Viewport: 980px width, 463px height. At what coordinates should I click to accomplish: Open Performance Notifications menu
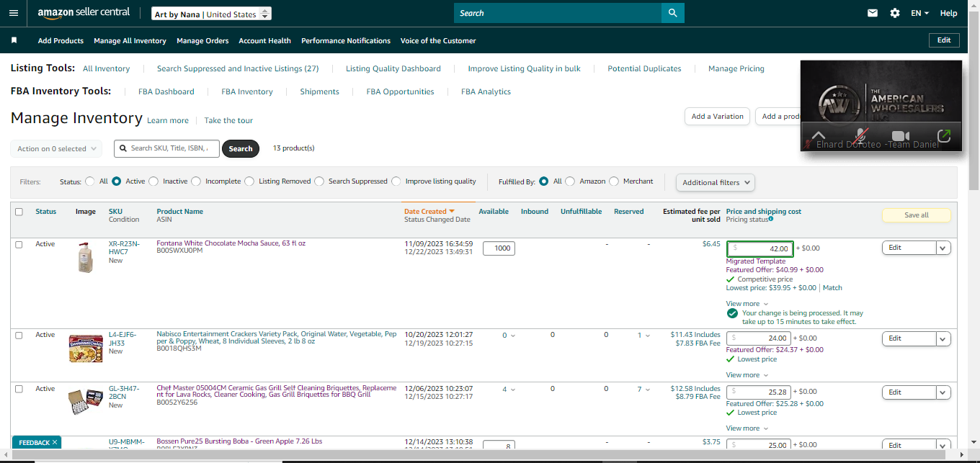click(346, 40)
